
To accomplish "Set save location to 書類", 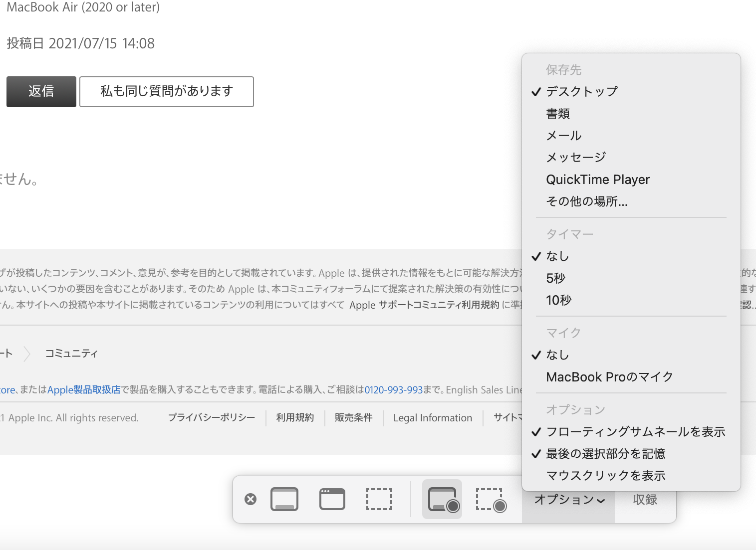I will coord(557,114).
